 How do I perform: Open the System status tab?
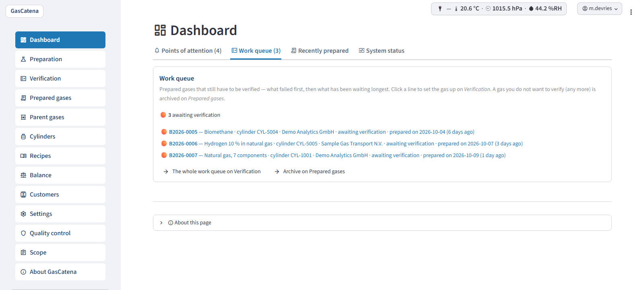pos(382,51)
